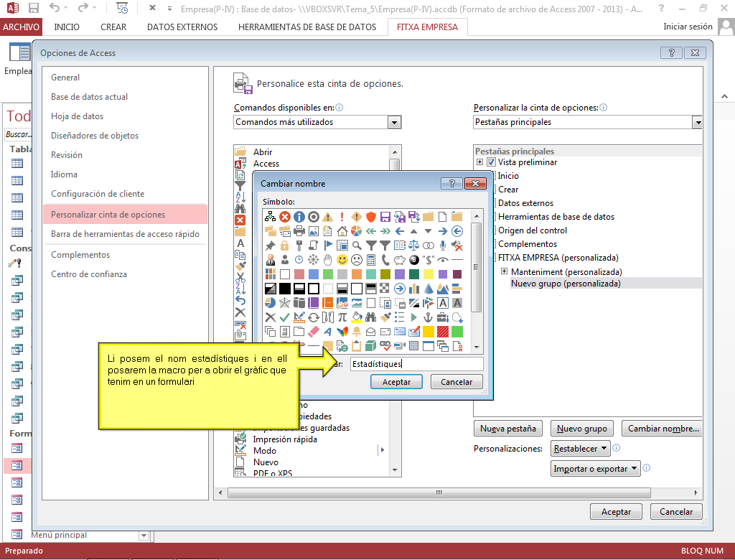The width and height of the screenshot is (735, 560).
Task: Select the telephone handset symbol
Action: [385, 260]
